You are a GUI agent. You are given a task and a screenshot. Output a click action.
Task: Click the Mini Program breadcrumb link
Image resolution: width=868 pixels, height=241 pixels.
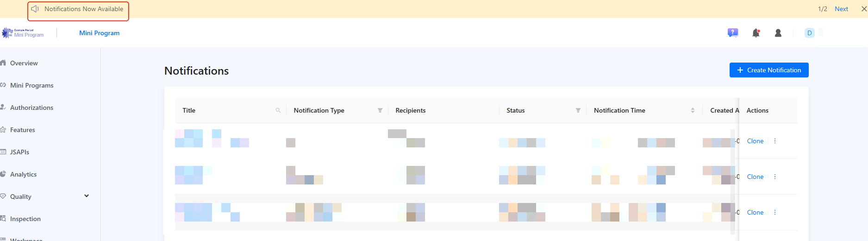point(99,33)
